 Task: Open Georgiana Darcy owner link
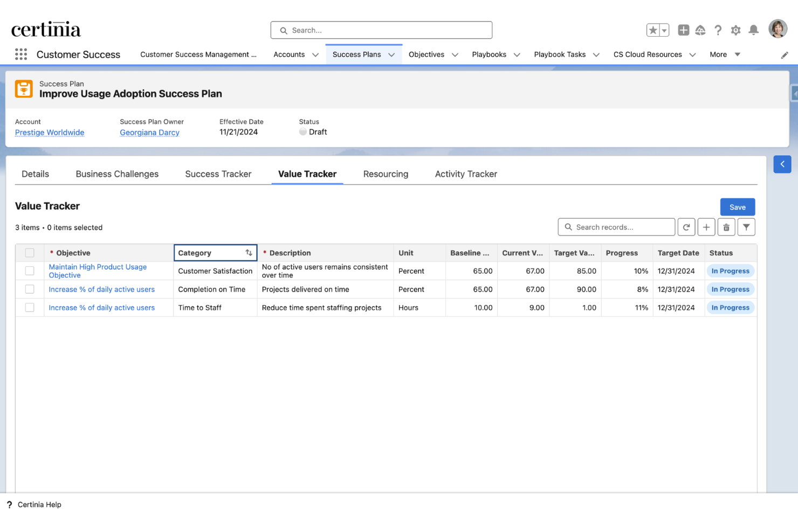click(149, 133)
